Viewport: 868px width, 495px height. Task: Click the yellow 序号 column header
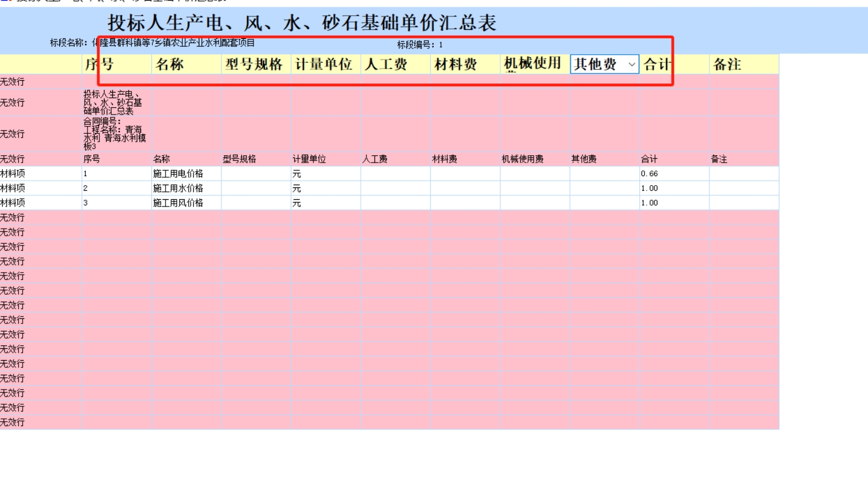[x=116, y=64]
